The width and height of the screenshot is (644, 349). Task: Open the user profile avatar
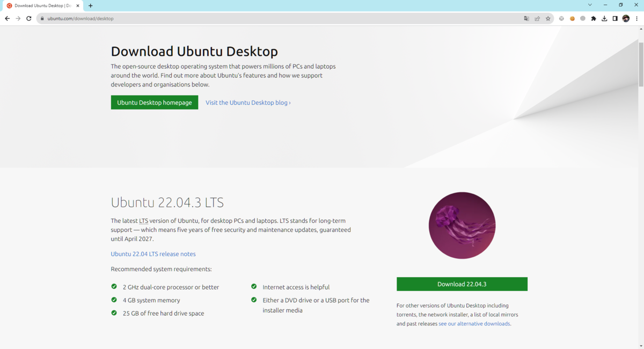626,18
